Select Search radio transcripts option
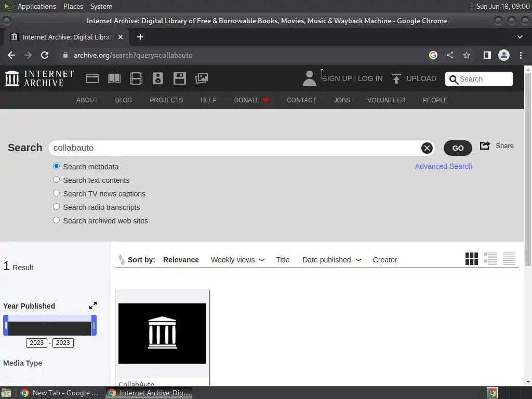 click(56, 207)
